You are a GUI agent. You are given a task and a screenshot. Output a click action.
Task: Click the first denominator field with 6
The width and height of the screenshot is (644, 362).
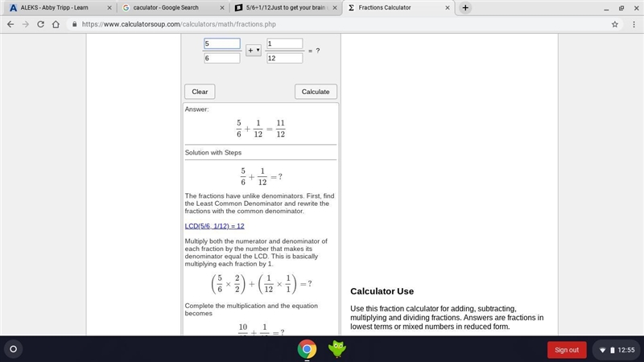pos(222,58)
